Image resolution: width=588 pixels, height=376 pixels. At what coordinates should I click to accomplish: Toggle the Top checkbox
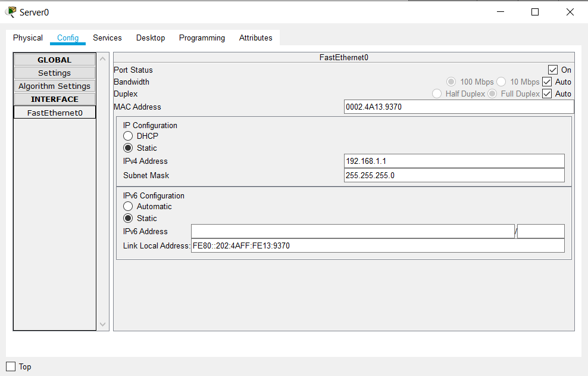11,366
